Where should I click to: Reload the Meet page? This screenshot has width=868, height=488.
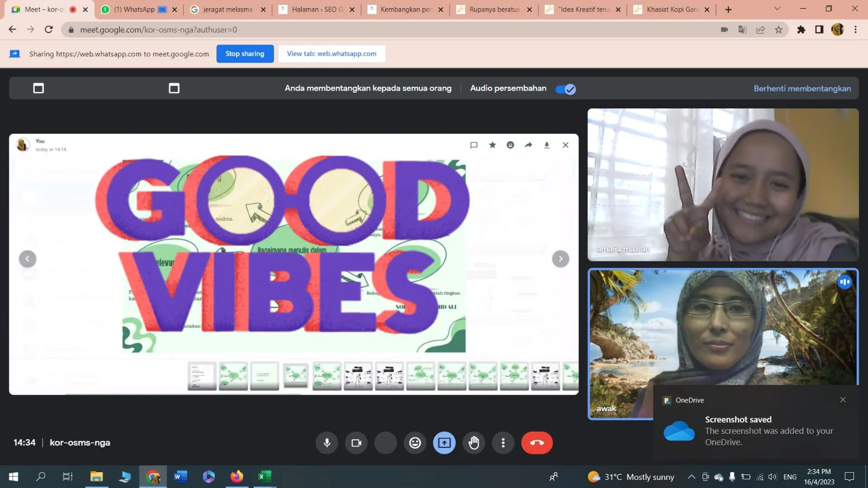coord(49,30)
